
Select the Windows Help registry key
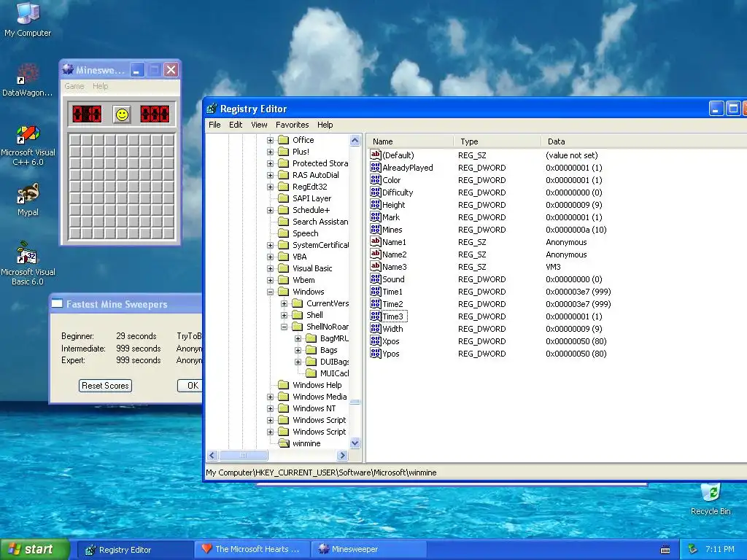coord(317,385)
